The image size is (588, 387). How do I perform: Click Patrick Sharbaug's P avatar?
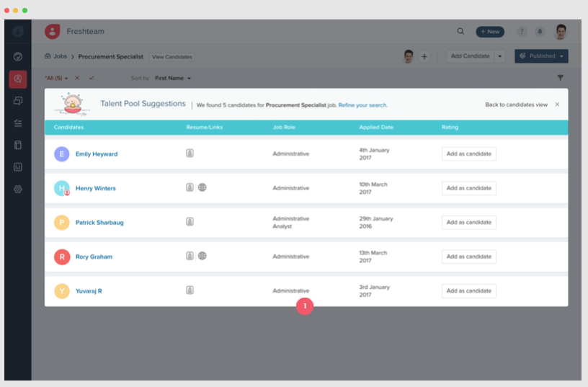(62, 223)
